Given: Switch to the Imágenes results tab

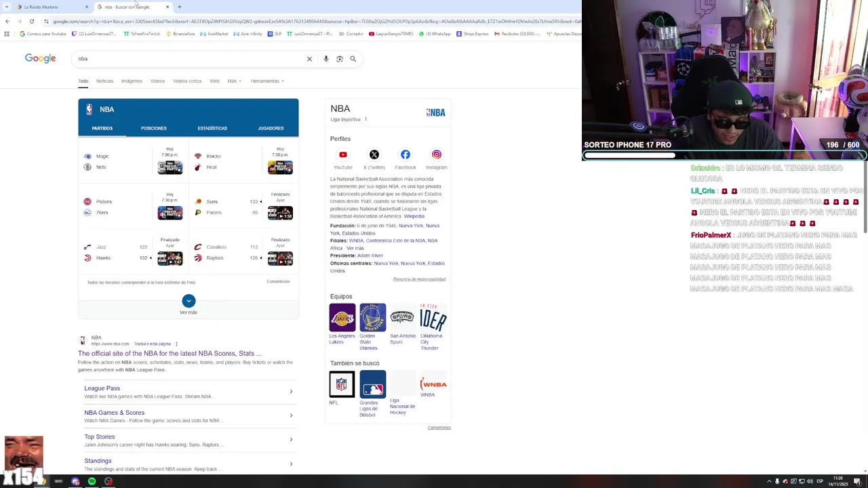Looking at the screenshot, I should click(132, 81).
